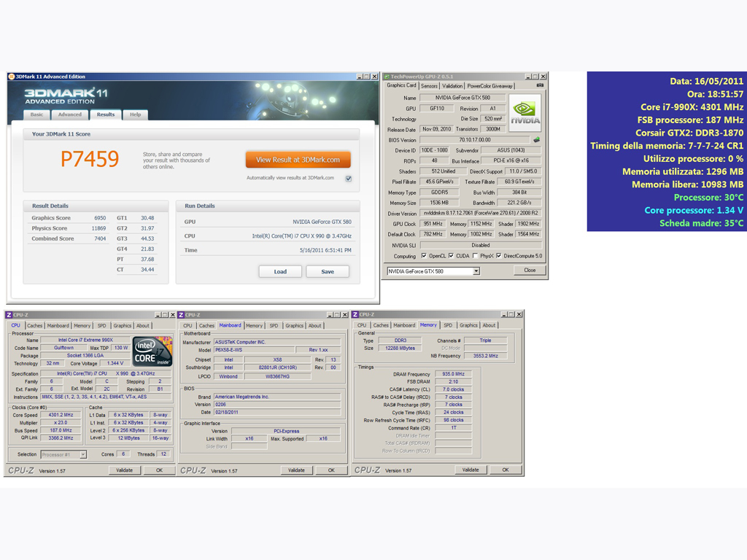Toggle OpenCL checkbox in GPU-Z
The image size is (747, 560).
(x=424, y=256)
